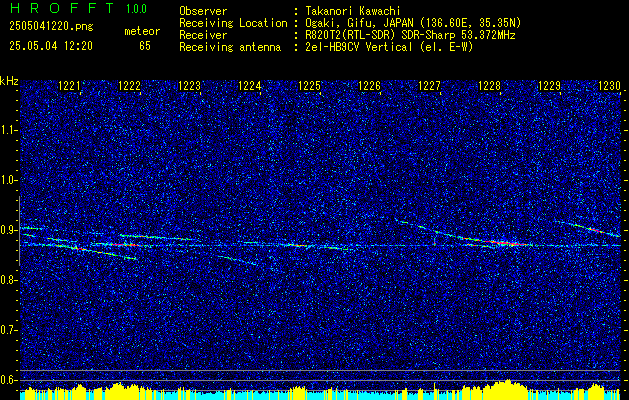Click the 0.6 kHz axis label
This screenshot has width=629, height=400.
[8, 380]
